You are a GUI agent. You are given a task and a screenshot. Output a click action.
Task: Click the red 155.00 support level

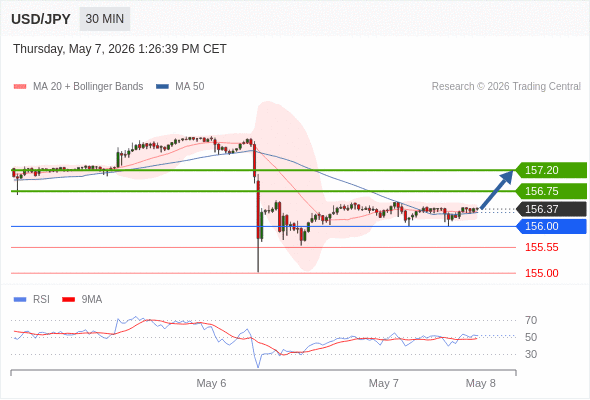[x=541, y=273]
